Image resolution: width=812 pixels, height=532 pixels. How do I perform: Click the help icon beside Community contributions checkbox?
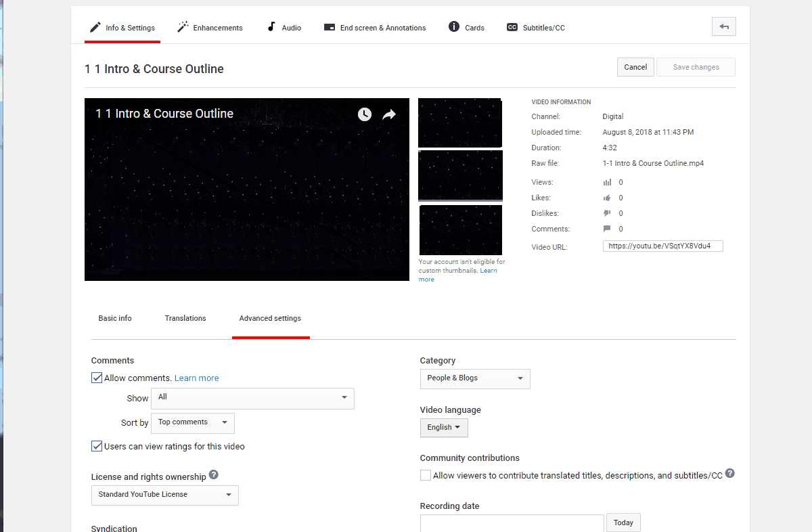pos(730,474)
